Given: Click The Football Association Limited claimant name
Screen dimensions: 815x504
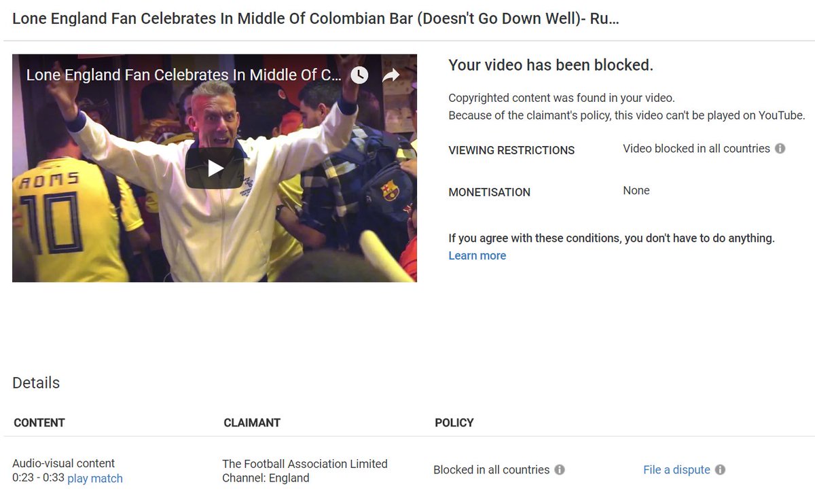Looking at the screenshot, I should coord(305,464).
